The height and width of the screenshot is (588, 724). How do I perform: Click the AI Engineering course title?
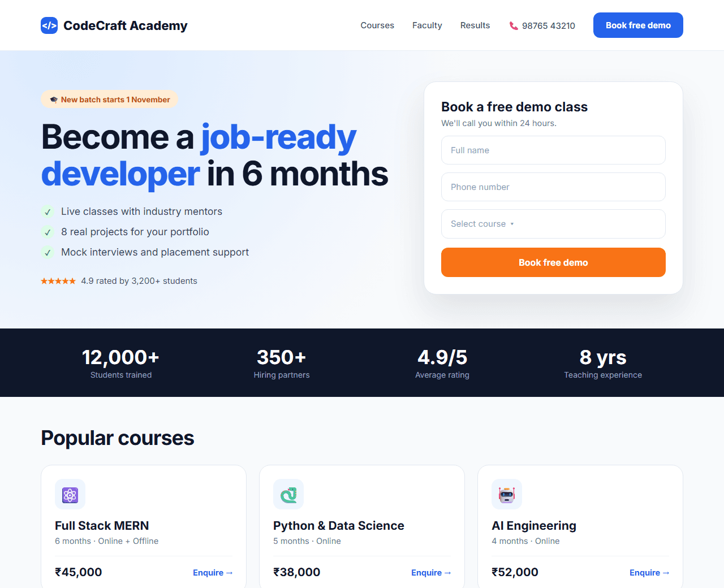534,526
